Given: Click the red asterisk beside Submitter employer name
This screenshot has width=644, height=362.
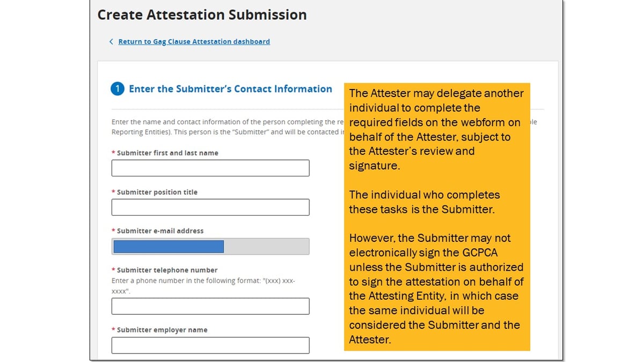Looking at the screenshot, I should (113, 330).
